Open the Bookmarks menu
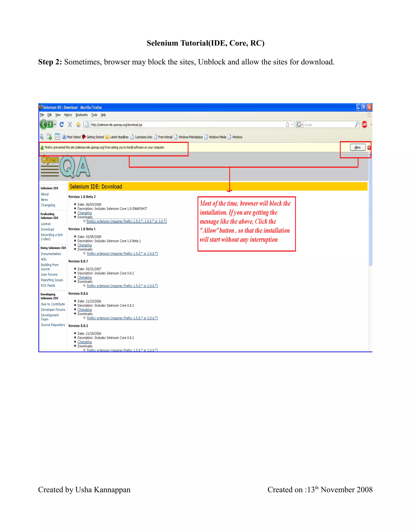The height and width of the screenshot is (532, 411). pos(81,115)
